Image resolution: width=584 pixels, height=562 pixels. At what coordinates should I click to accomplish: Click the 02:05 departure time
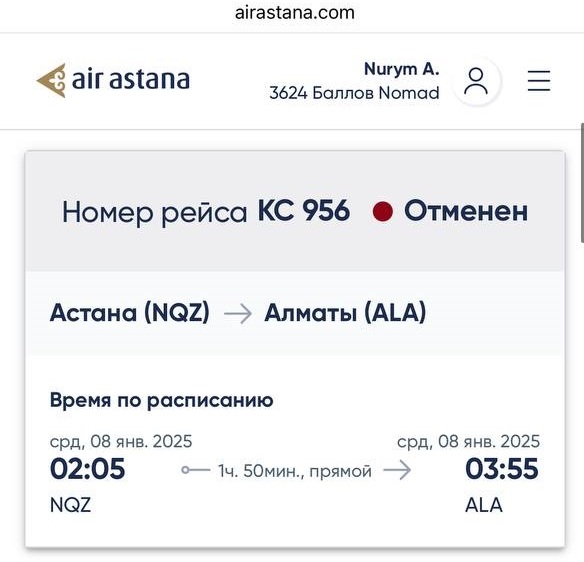pyautogui.click(x=88, y=469)
